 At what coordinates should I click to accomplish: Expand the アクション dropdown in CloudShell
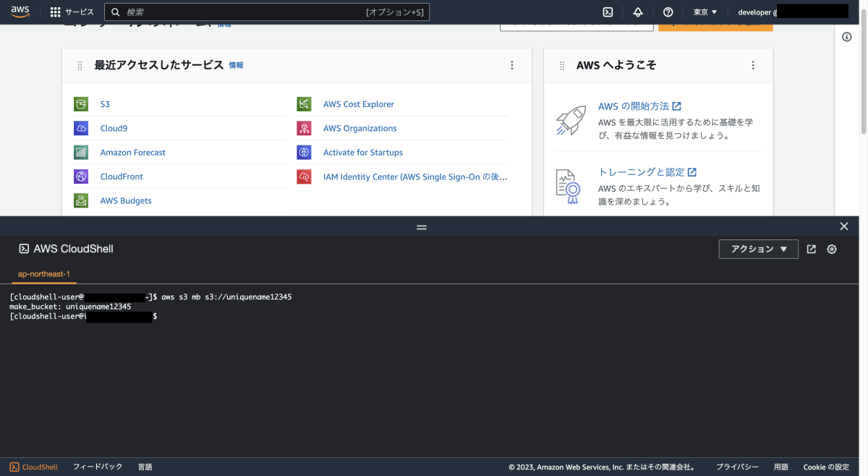tap(759, 249)
